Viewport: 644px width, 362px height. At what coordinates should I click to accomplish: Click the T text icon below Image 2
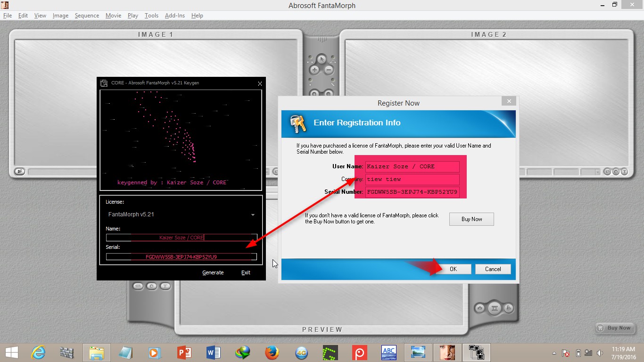coord(624,172)
